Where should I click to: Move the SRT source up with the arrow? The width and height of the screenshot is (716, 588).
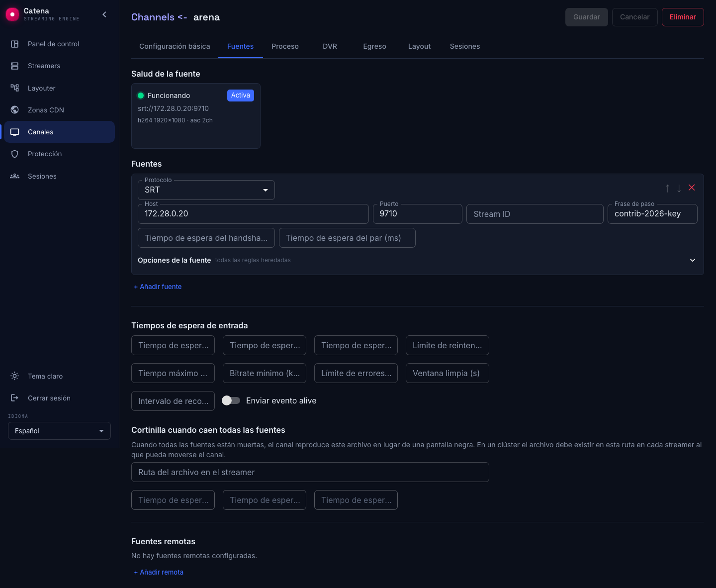(x=668, y=188)
